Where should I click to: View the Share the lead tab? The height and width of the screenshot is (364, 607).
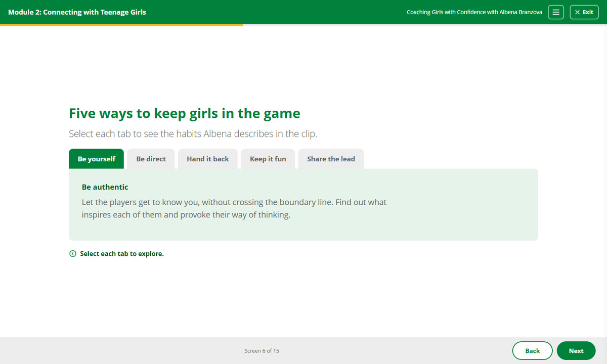coord(331,159)
